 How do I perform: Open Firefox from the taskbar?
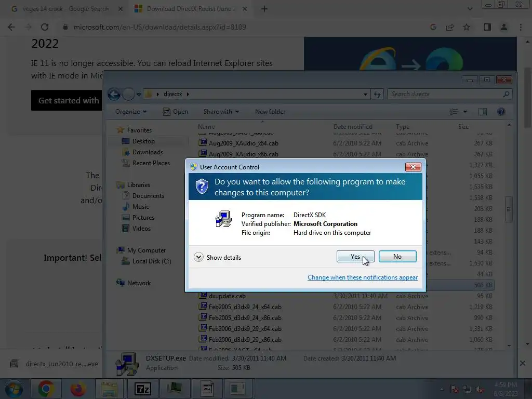[78, 389]
